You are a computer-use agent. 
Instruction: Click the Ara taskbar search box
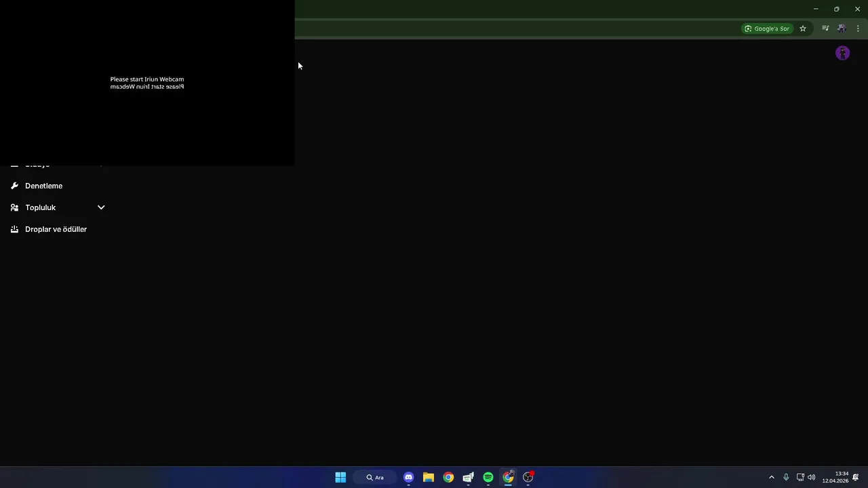click(375, 477)
